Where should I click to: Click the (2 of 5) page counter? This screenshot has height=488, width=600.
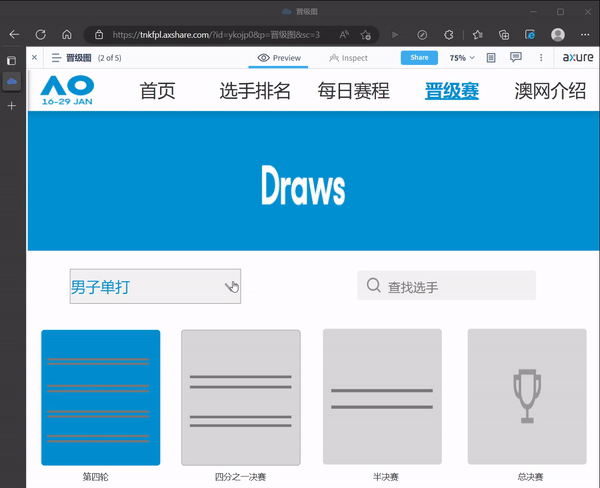tap(109, 58)
